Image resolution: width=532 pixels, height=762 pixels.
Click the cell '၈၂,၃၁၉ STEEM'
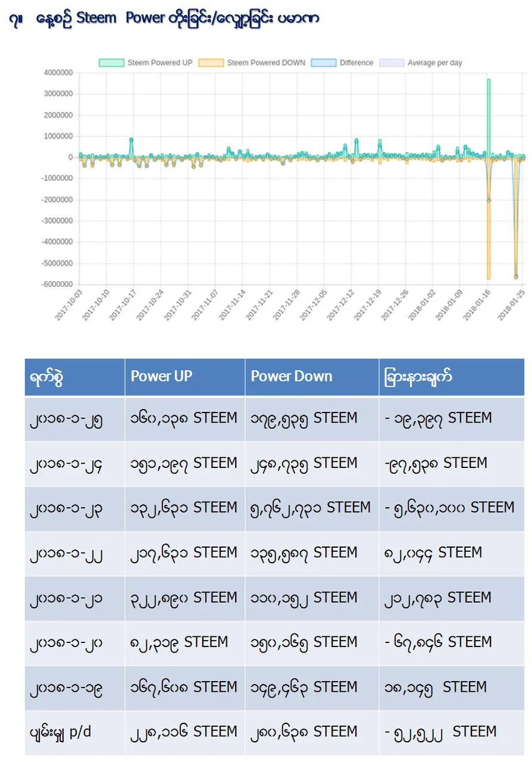[185, 643]
